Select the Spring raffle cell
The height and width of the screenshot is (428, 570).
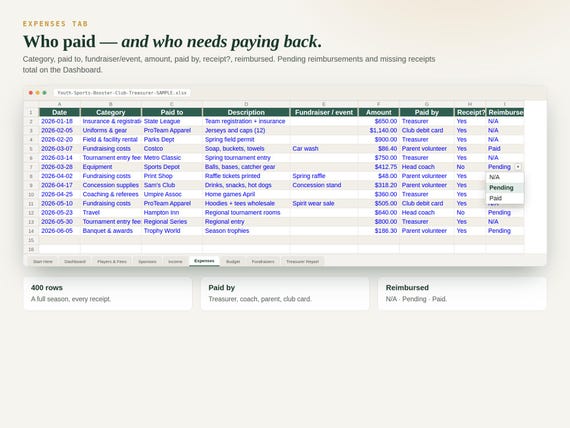tap(324, 176)
